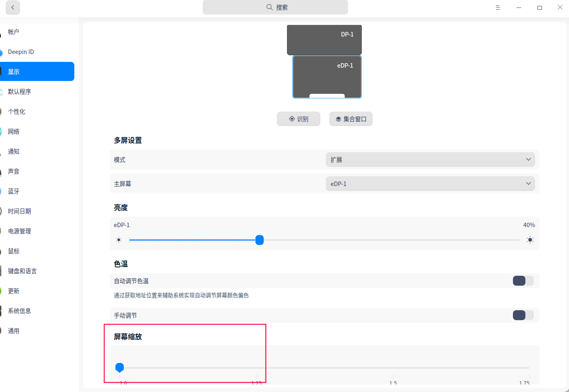Select 显示 in the sidebar
The width and height of the screenshot is (569, 392).
[37, 71]
